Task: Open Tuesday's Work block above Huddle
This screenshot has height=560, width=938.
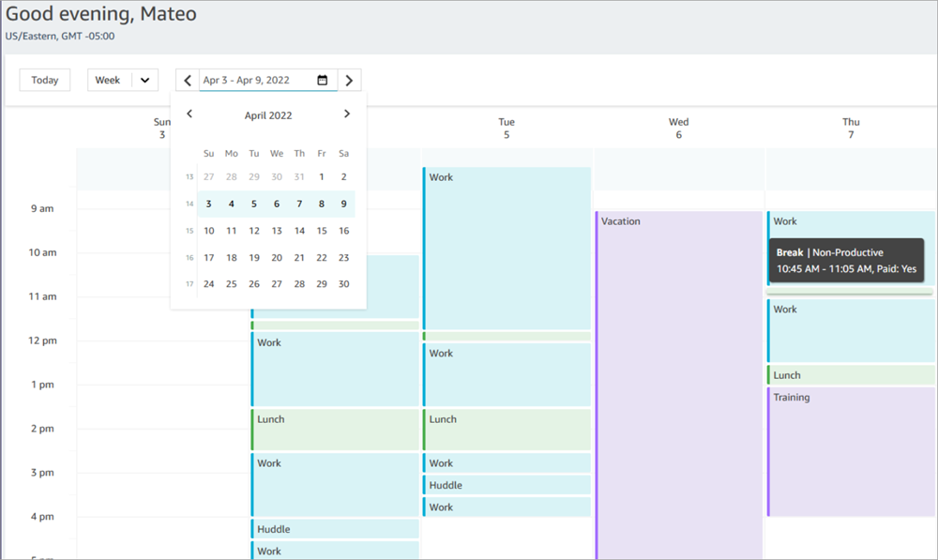Action: pos(507,463)
